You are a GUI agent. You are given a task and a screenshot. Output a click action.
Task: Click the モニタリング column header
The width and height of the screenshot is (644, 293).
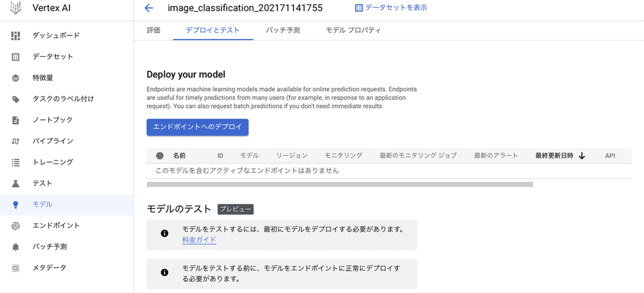pos(343,156)
